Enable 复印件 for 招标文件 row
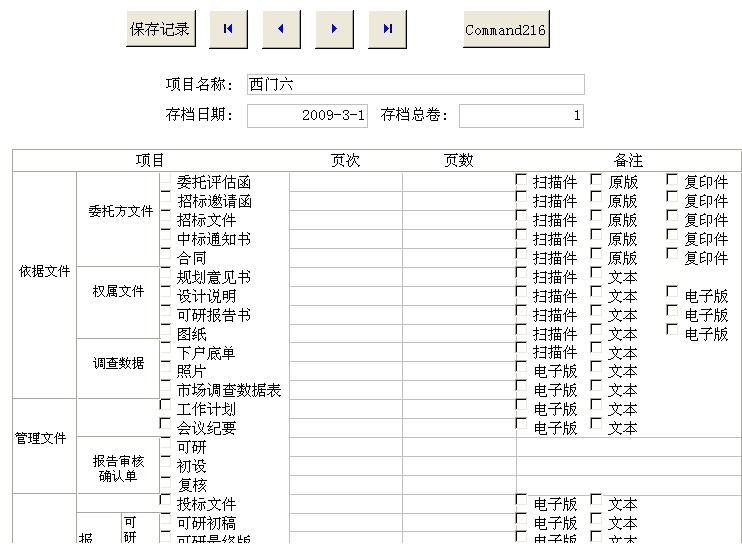Viewport: 742px width, 547px height. [672, 216]
